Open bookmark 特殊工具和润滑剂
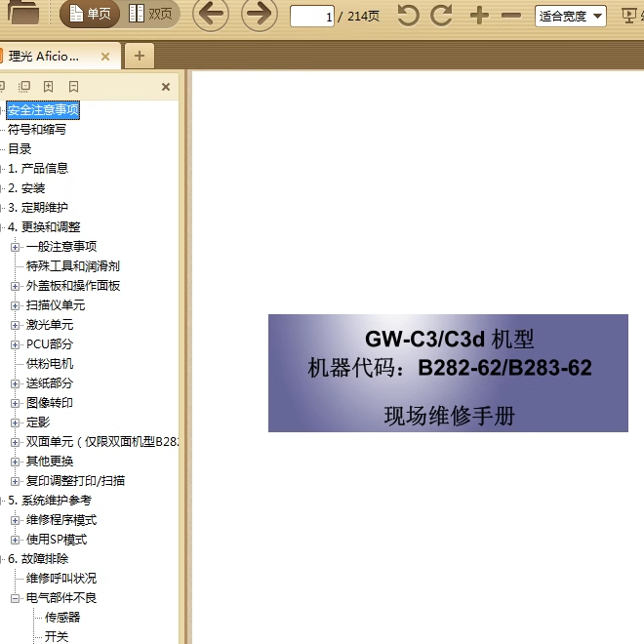This screenshot has height=644, width=644. coord(73,266)
